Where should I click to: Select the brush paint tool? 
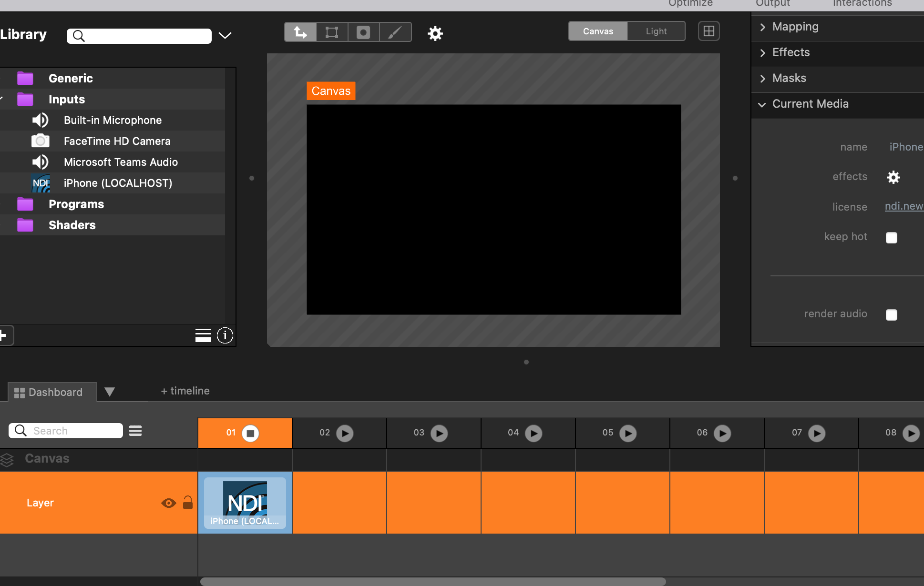[395, 32]
